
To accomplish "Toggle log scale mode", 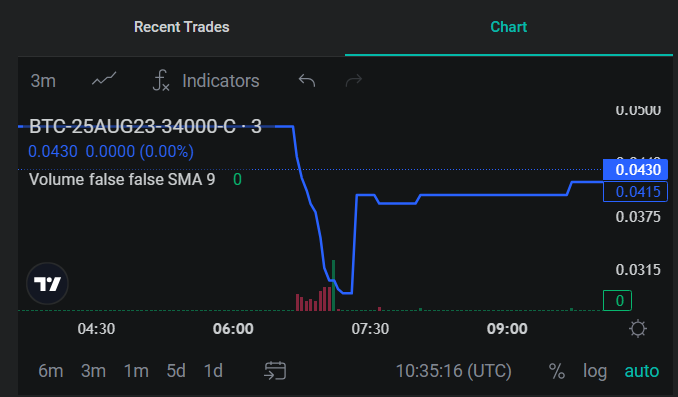I will (595, 371).
